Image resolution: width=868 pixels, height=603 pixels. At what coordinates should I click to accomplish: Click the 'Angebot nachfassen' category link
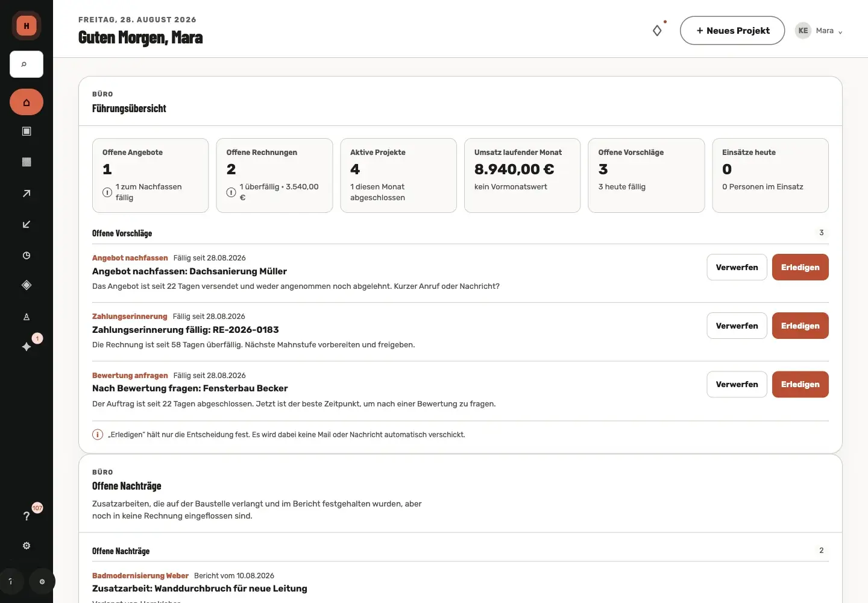point(130,258)
